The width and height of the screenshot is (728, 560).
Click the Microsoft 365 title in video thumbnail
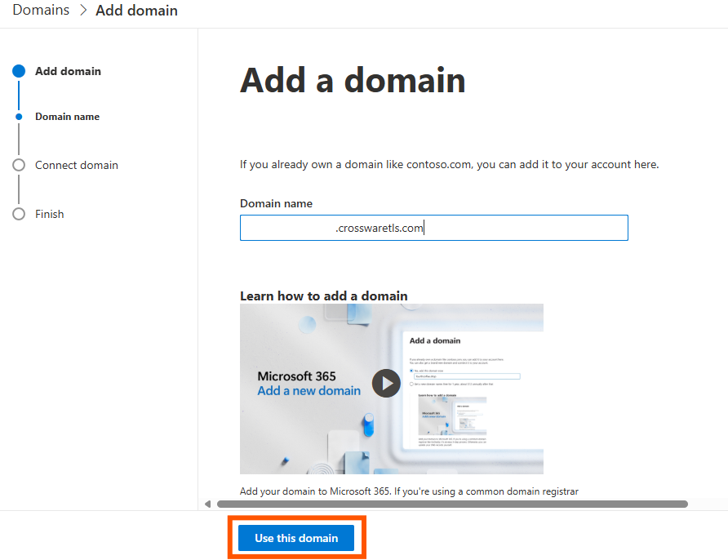pos(296,376)
